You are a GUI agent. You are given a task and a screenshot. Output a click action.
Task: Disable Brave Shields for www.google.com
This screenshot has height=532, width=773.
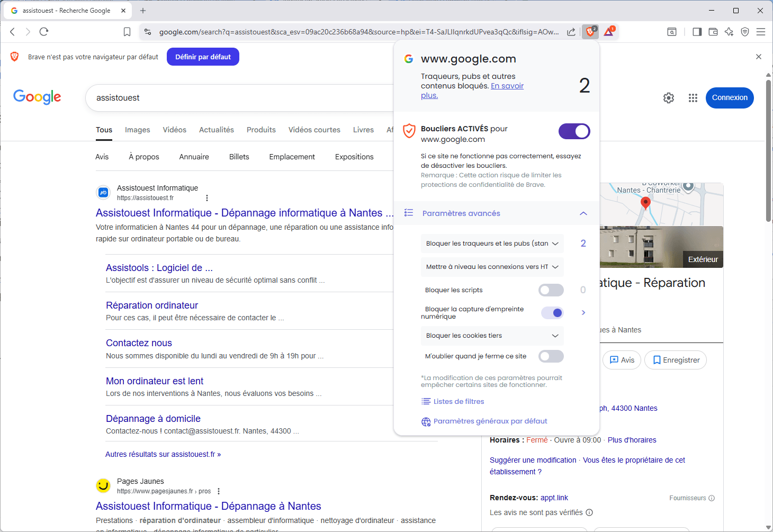pos(574,131)
